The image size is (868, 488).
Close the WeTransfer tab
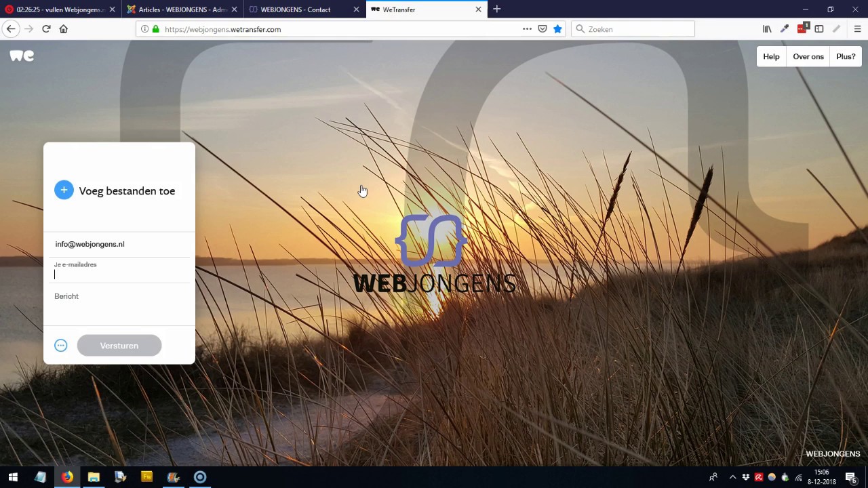point(478,9)
